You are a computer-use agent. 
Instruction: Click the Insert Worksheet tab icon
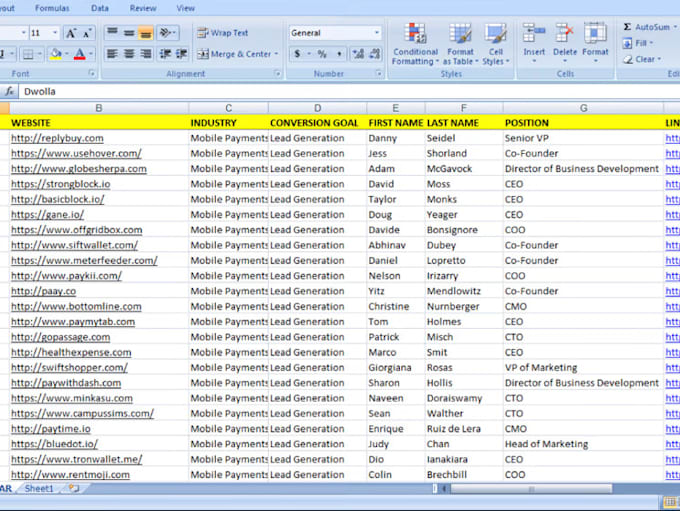pos(75,488)
